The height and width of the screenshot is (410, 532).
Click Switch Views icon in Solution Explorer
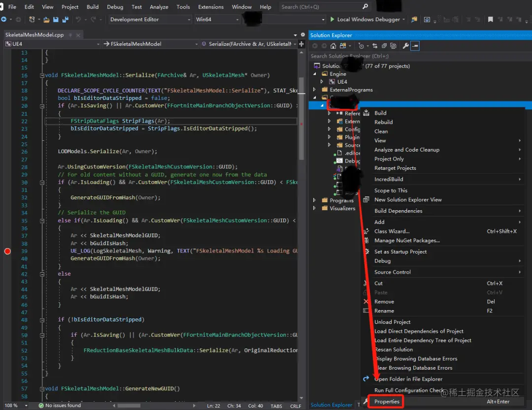pyautogui.click(x=343, y=46)
